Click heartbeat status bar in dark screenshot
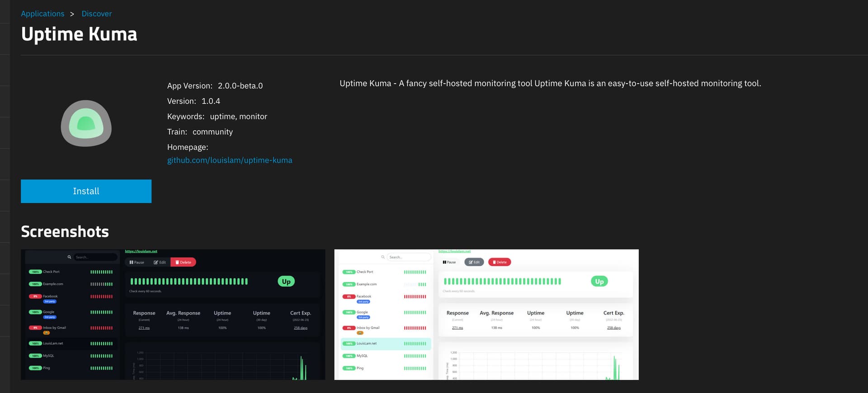The image size is (868, 393). point(189,281)
